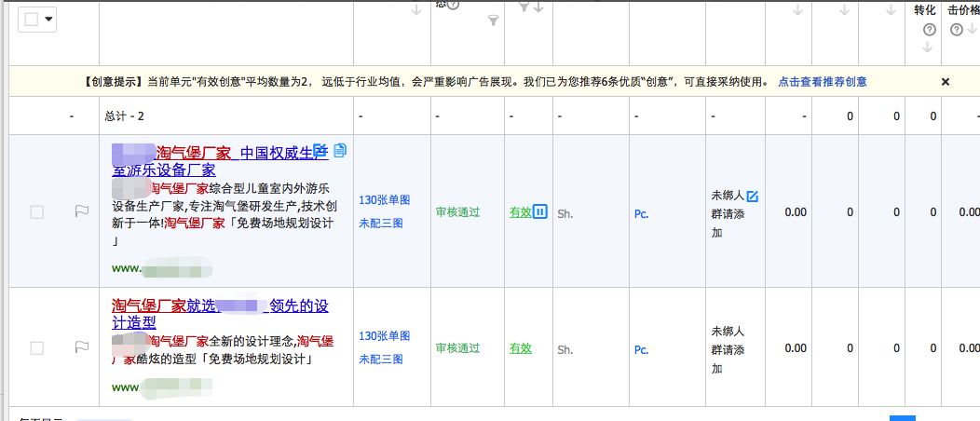980x421 pixels.
Task: Click the filter funnel icon in status column header
Action: (493, 21)
